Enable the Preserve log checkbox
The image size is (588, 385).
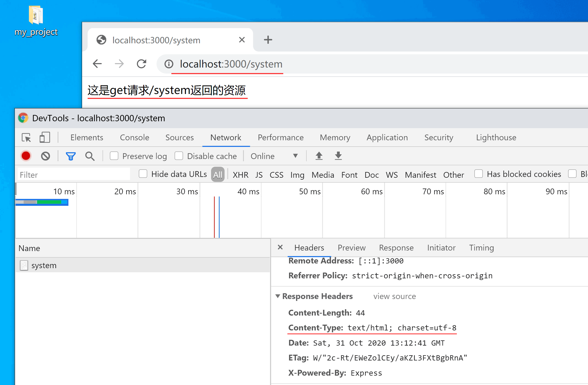114,156
